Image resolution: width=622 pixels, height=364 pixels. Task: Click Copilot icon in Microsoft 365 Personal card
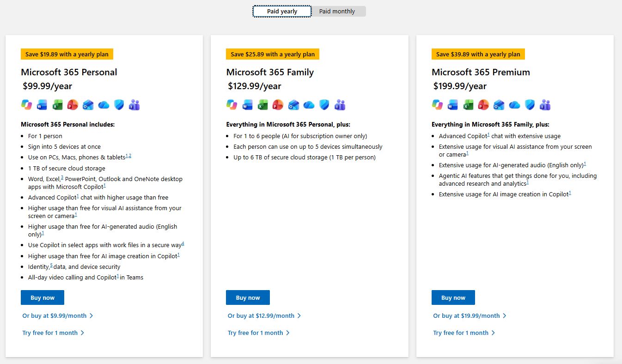point(26,105)
